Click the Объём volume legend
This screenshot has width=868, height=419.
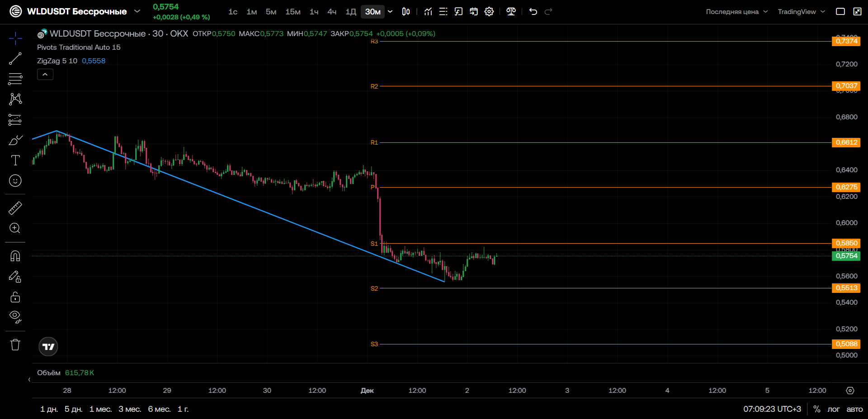tap(48, 373)
